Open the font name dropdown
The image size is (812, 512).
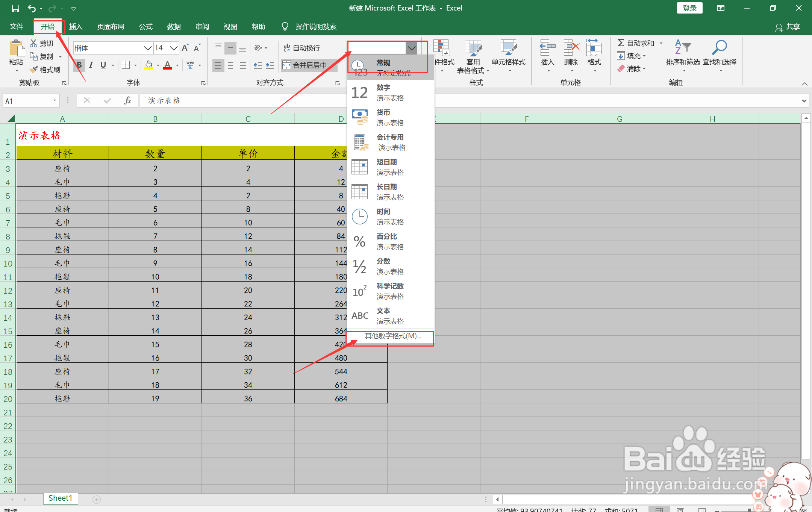(x=147, y=48)
